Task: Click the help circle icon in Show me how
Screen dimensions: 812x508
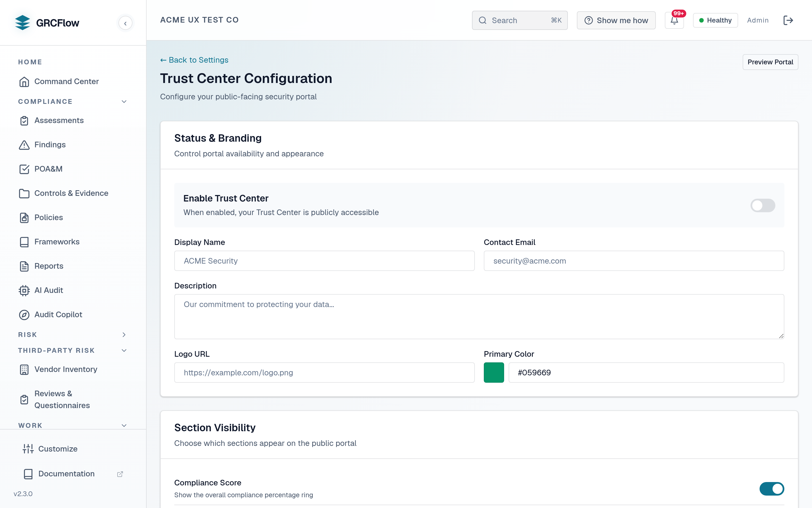Action: click(588, 21)
